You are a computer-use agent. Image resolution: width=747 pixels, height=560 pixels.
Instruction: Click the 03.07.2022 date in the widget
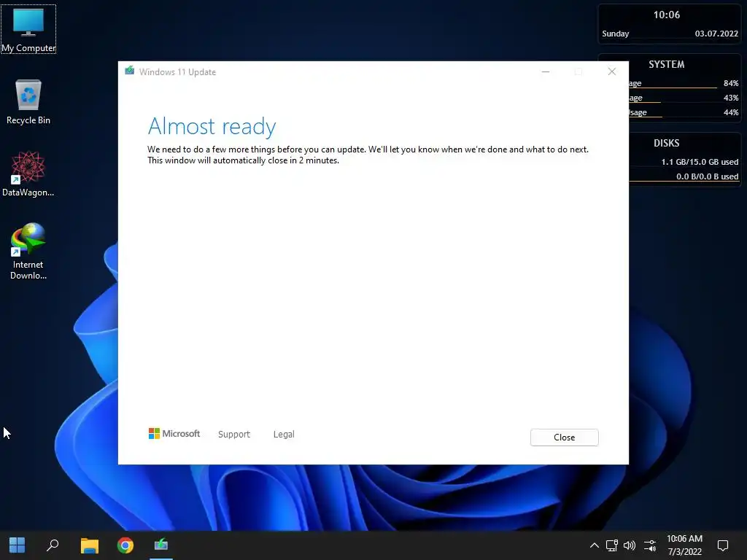tap(716, 34)
